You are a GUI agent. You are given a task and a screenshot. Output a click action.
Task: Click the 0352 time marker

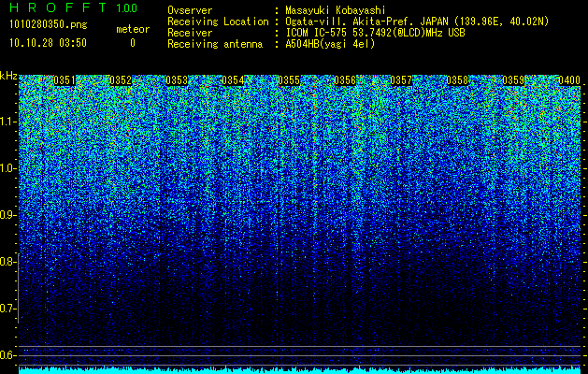tap(121, 80)
